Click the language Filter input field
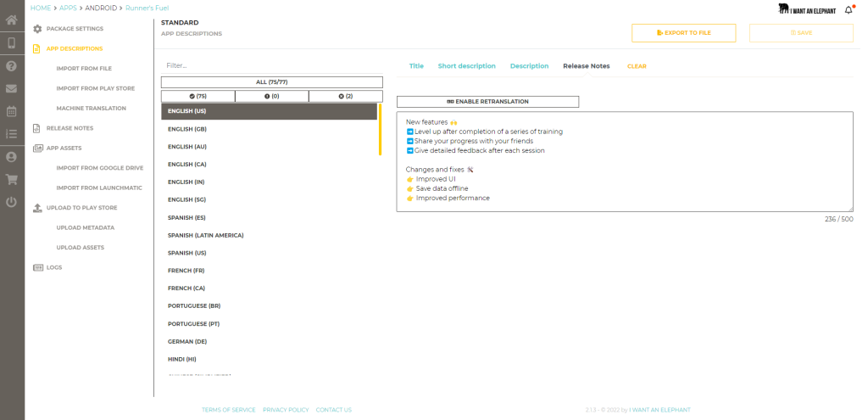 pos(272,65)
